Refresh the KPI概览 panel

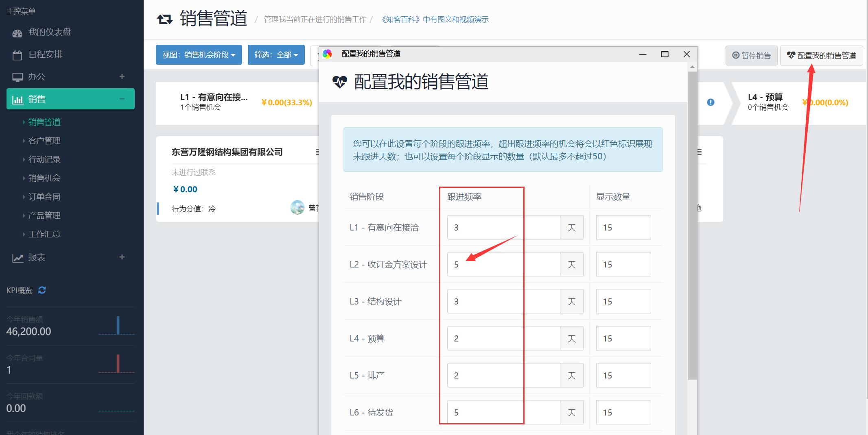(42, 290)
